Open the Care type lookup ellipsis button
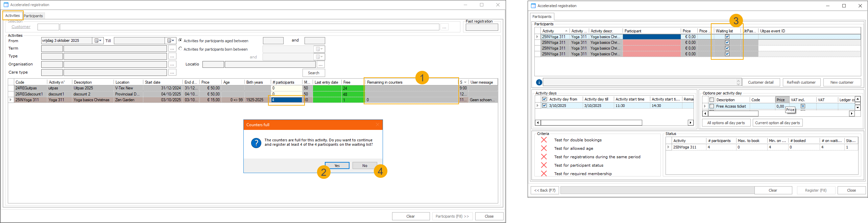This screenshot has width=868, height=223. [x=172, y=73]
